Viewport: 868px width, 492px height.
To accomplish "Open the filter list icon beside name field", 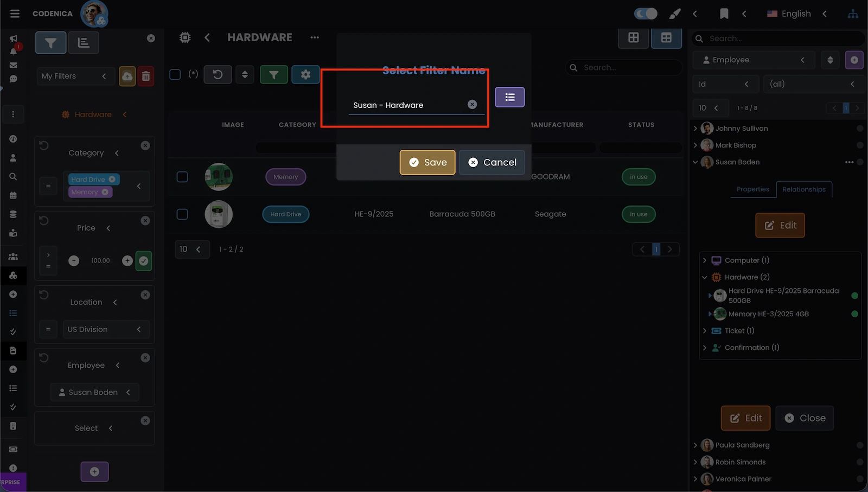I will coord(509,97).
